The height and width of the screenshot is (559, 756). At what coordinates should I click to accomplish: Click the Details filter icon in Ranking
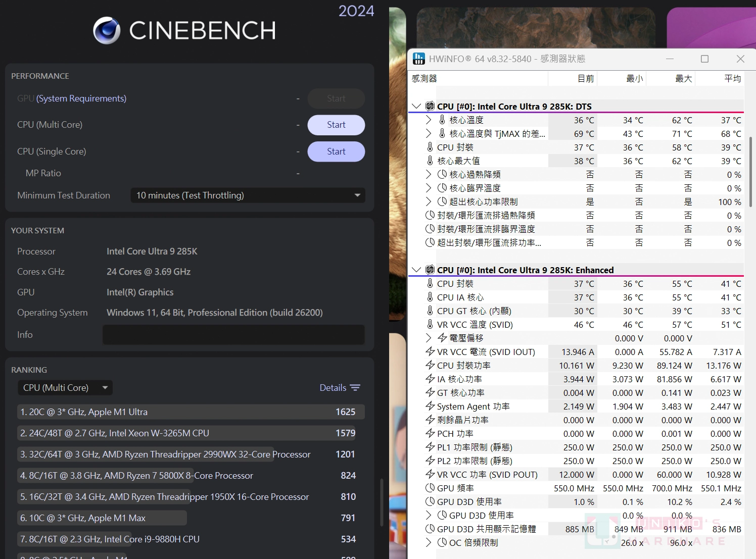point(355,388)
